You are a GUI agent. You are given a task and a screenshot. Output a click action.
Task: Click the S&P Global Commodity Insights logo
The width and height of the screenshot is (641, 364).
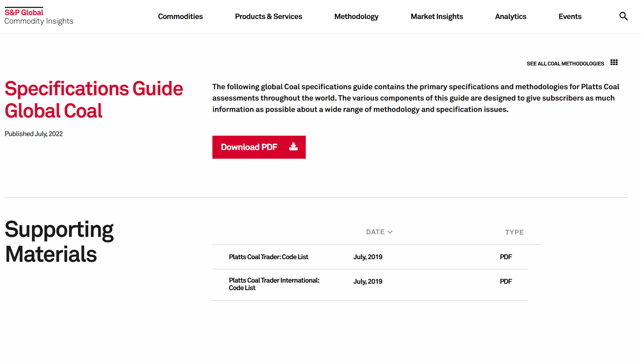point(39,16)
